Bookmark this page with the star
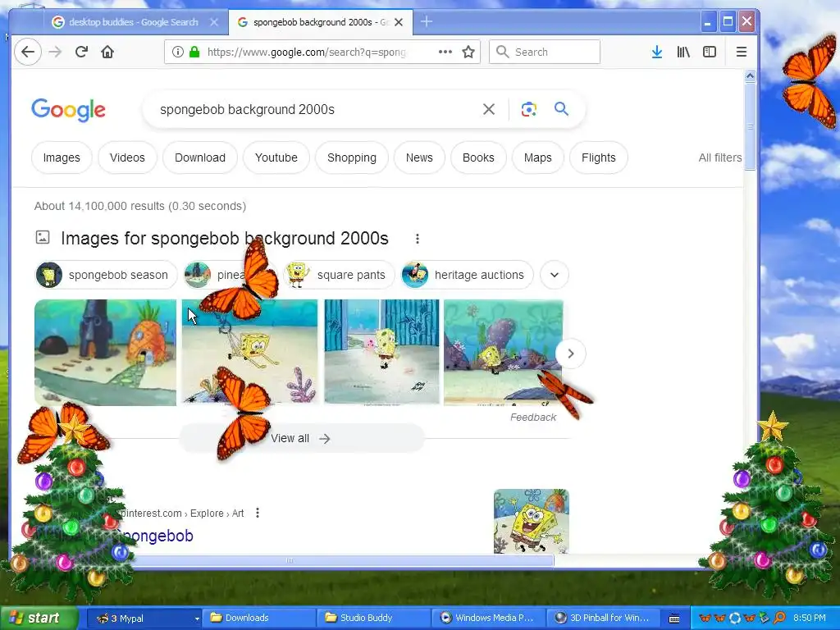 (x=468, y=52)
